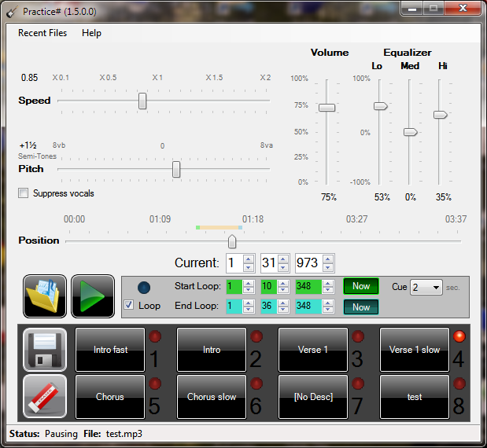Viewport: 487px width, 448px height.
Task: Click the blue loop indicator circle
Action: coord(144,288)
